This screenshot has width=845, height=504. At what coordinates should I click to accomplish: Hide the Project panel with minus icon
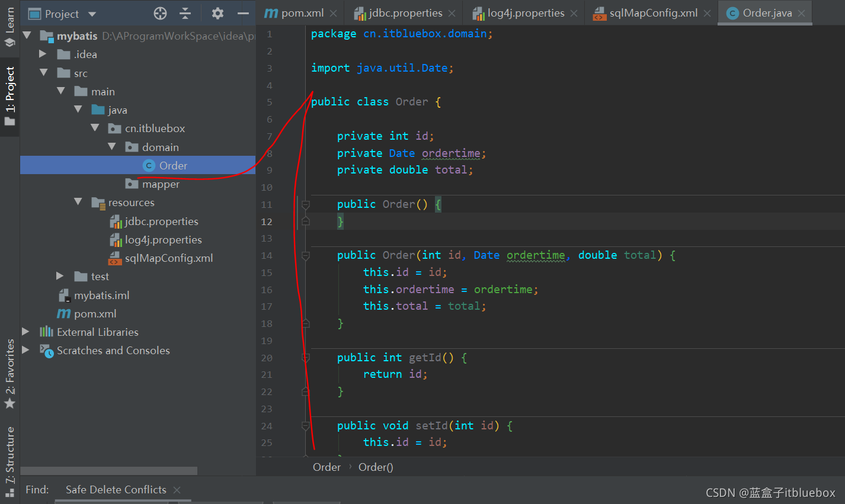(x=243, y=14)
